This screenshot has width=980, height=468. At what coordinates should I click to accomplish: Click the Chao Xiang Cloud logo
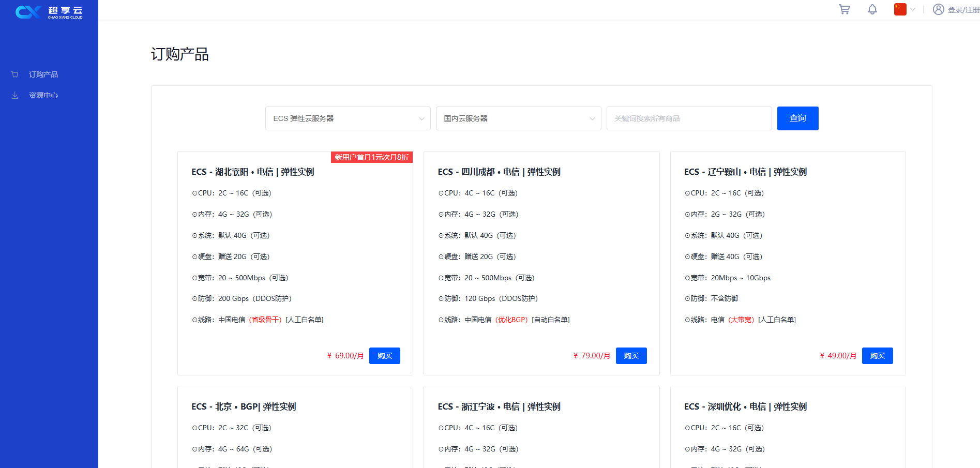(49, 12)
